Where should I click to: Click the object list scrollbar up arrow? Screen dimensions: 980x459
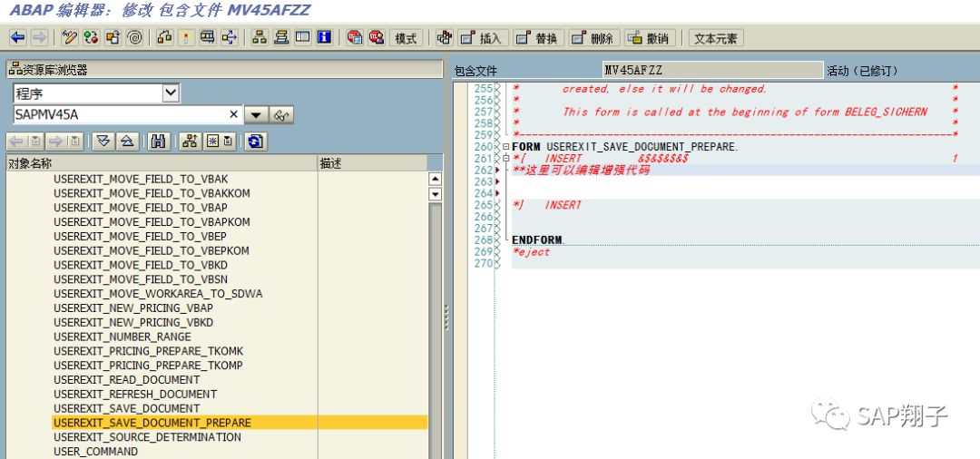point(435,180)
